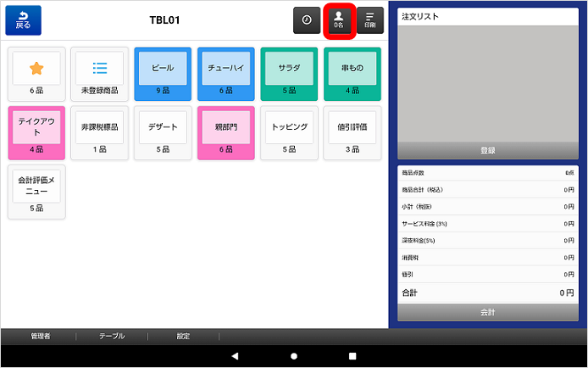Open the 串もの category
The width and height of the screenshot is (588, 368).
click(352, 72)
